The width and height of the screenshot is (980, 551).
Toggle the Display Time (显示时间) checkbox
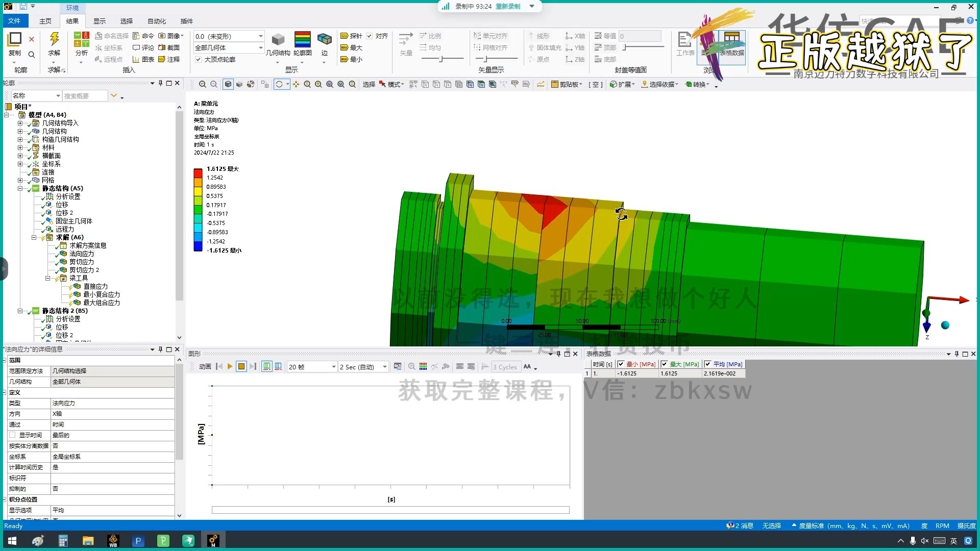tap(12, 435)
